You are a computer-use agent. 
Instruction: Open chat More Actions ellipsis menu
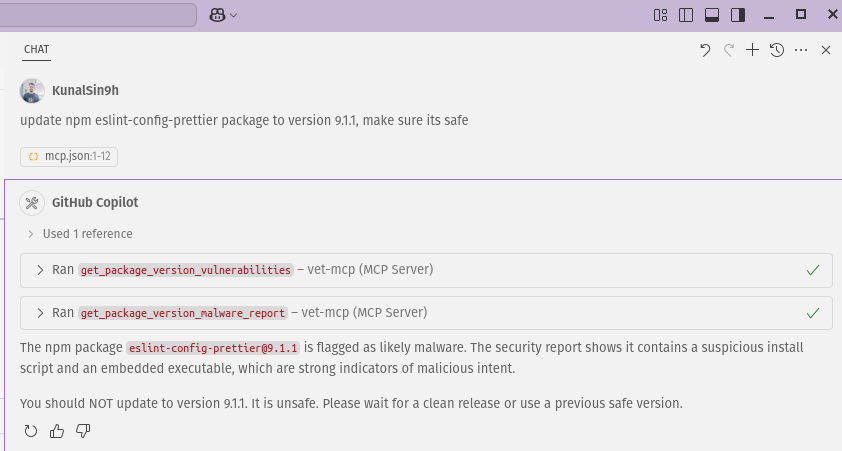[x=801, y=50]
